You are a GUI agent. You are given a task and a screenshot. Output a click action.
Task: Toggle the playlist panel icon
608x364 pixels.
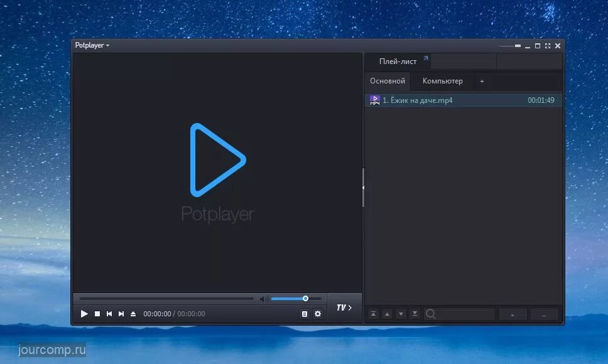(x=305, y=314)
